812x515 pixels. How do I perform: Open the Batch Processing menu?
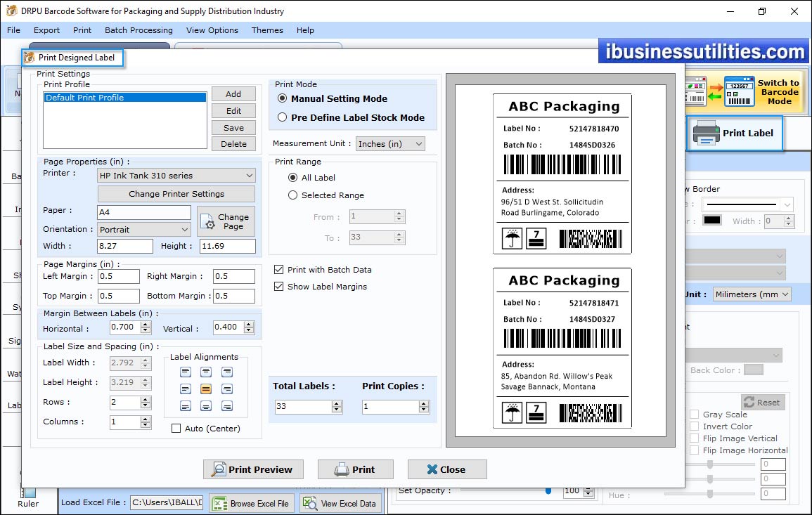pyautogui.click(x=138, y=30)
